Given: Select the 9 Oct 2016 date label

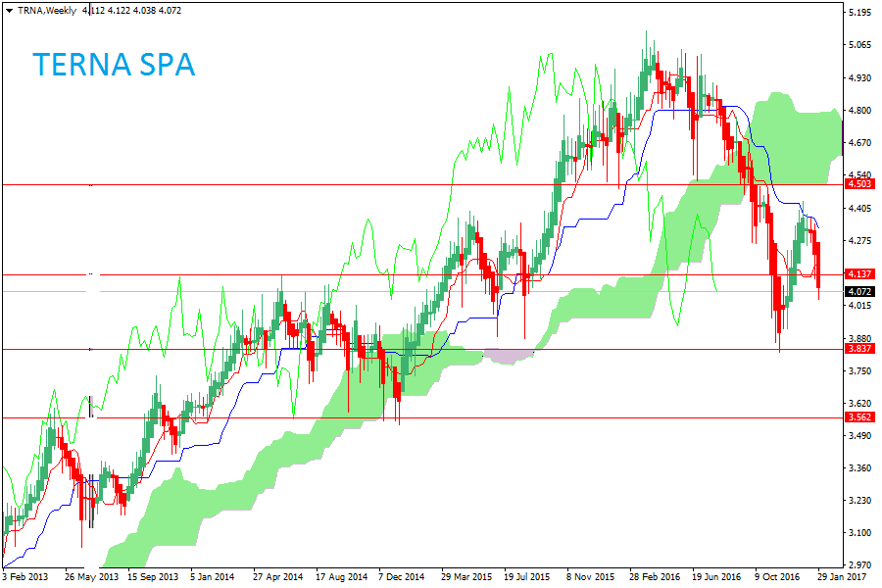Looking at the screenshot, I should click(x=777, y=577).
